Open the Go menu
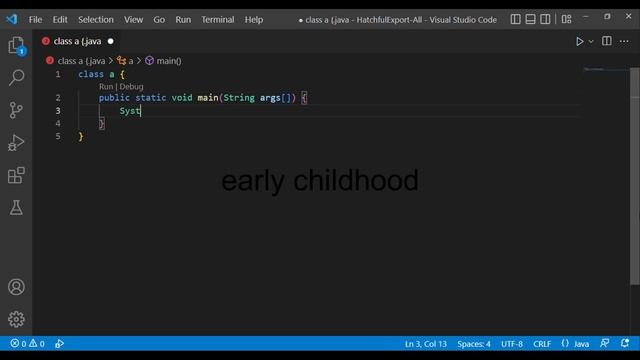Screen dimensions: 640x360 tap(159, 20)
